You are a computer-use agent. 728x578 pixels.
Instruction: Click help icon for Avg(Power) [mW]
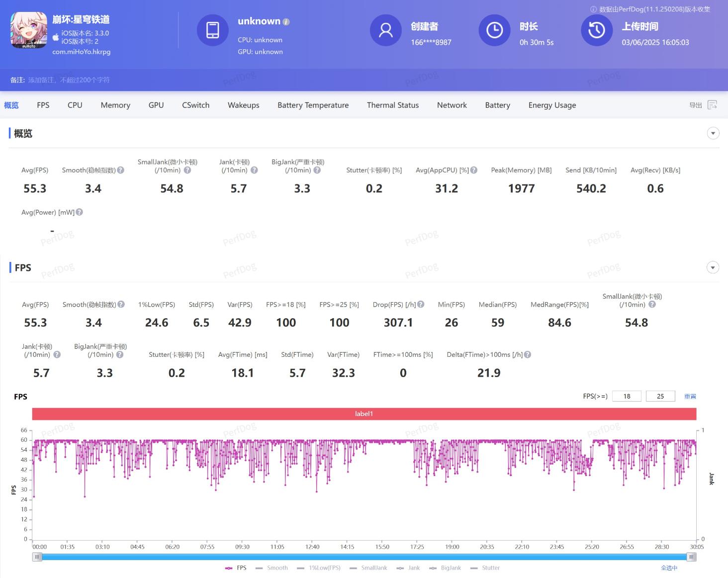pyautogui.click(x=79, y=212)
